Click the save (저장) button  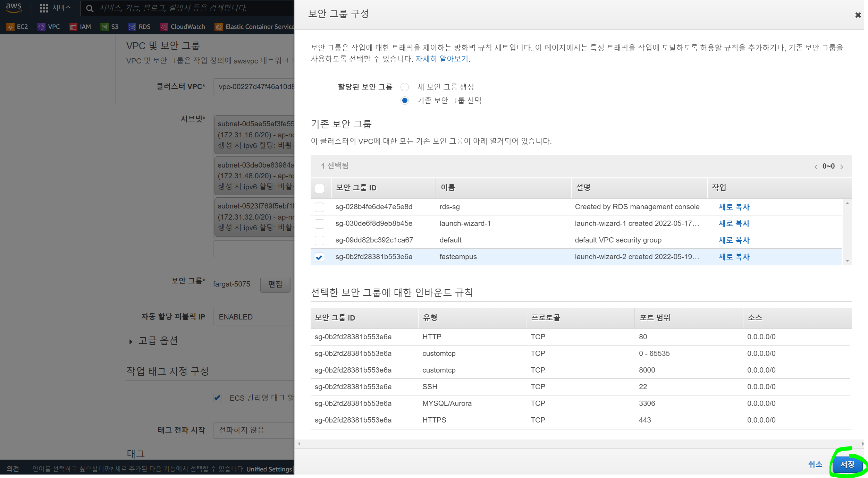pos(847,464)
